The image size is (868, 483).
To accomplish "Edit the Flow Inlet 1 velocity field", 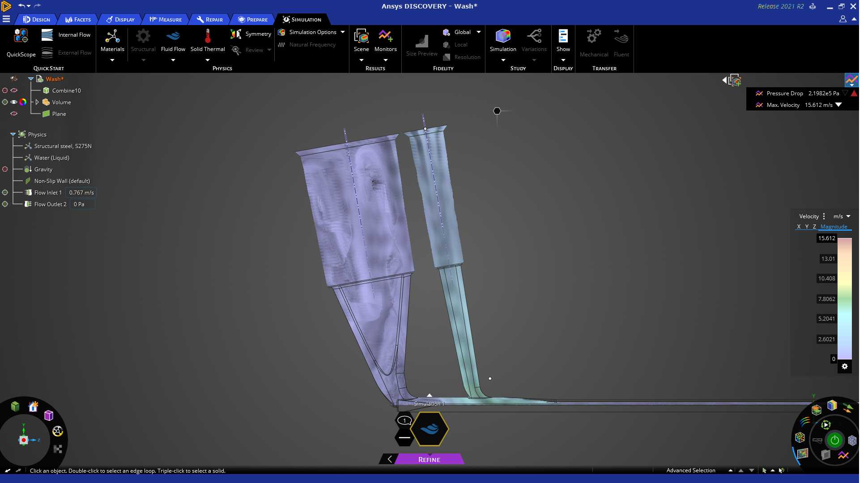I will pyautogui.click(x=81, y=192).
